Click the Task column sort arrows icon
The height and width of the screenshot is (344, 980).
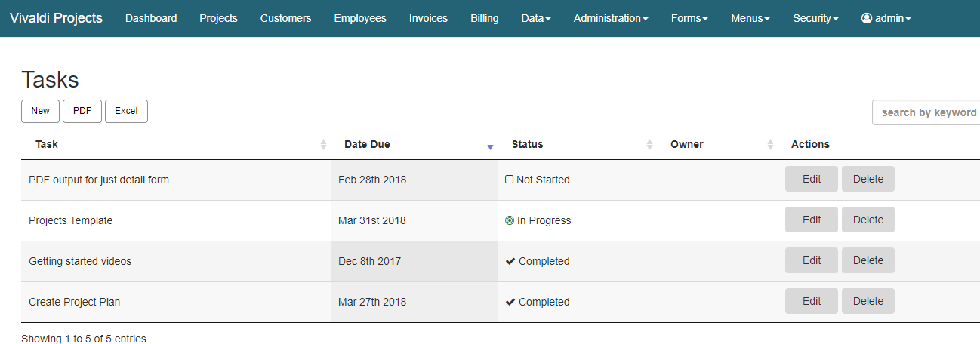(x=323, y=144)
